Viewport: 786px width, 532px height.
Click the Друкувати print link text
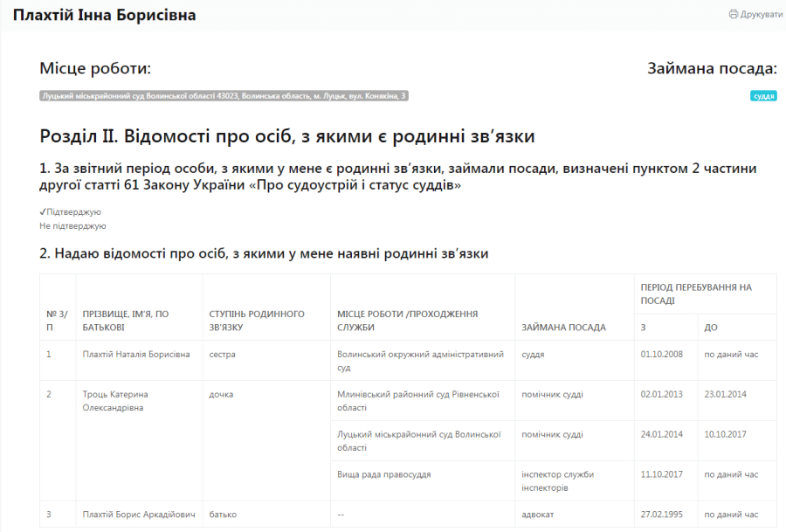click(x=761, y=15)
